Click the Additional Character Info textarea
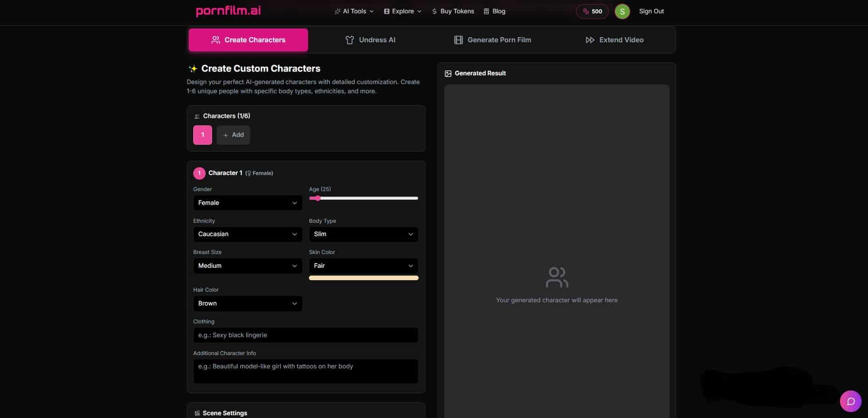This screenshot has height=418, width=868. [306, 371]
